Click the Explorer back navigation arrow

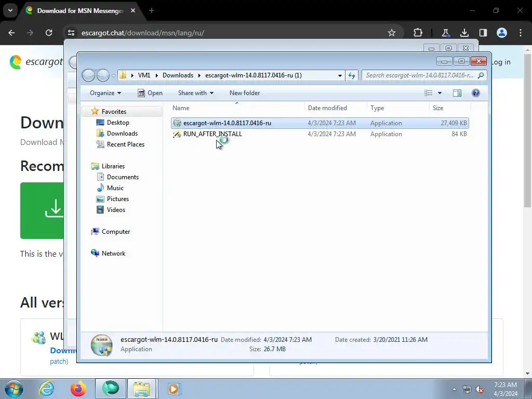(x=88, y=75)
